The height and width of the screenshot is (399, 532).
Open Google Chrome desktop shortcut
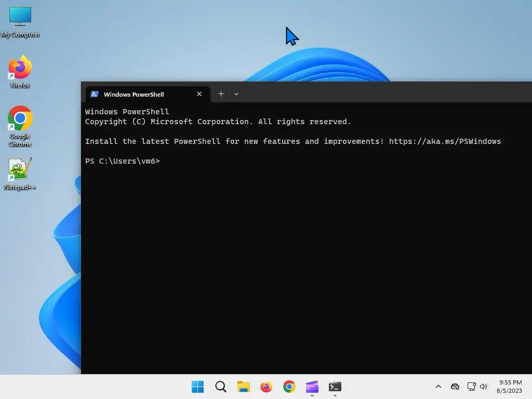pyautogui.click(x=20, y=126)
